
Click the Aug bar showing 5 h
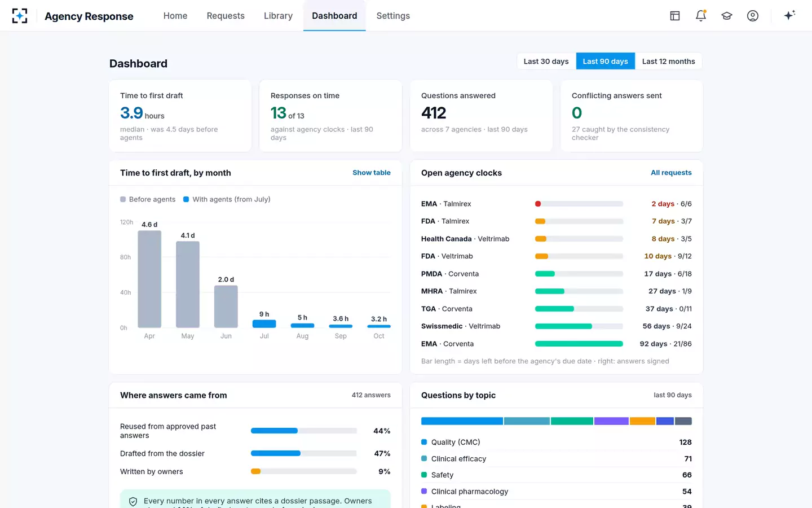(302, 326)
